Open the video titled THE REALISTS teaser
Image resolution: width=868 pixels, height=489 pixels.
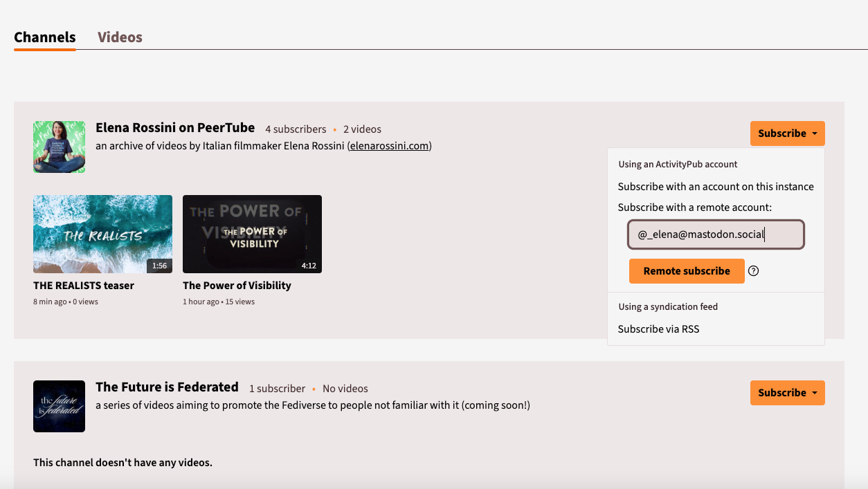[x=84, y=285]
